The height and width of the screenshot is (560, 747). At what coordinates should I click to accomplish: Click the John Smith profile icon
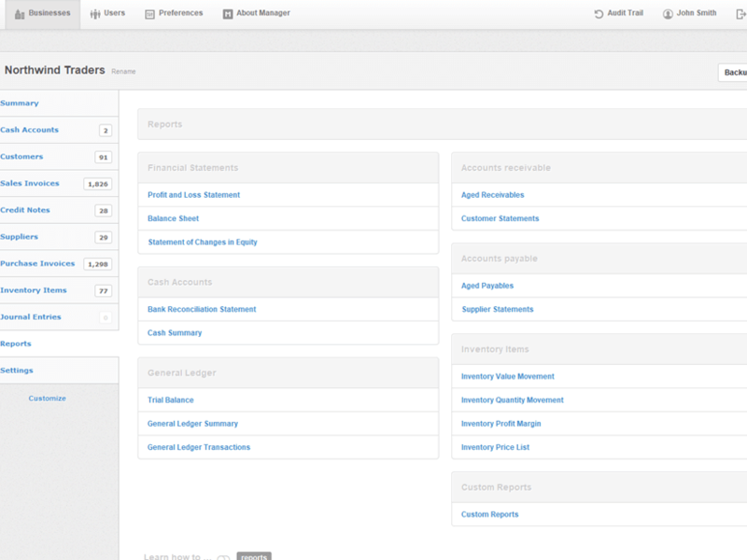(666, 12)
